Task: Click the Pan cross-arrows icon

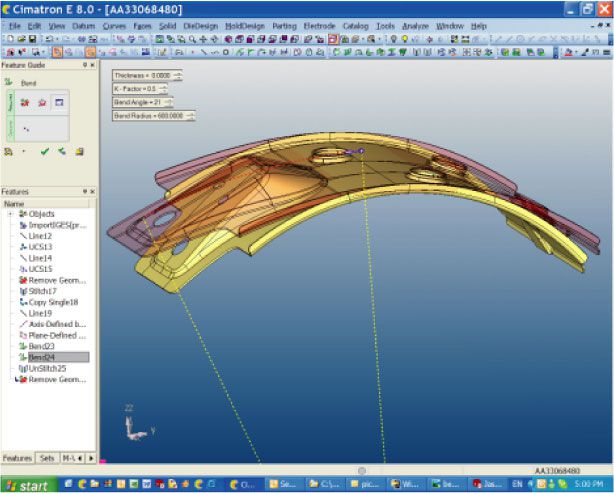Action: coord(203,39)
